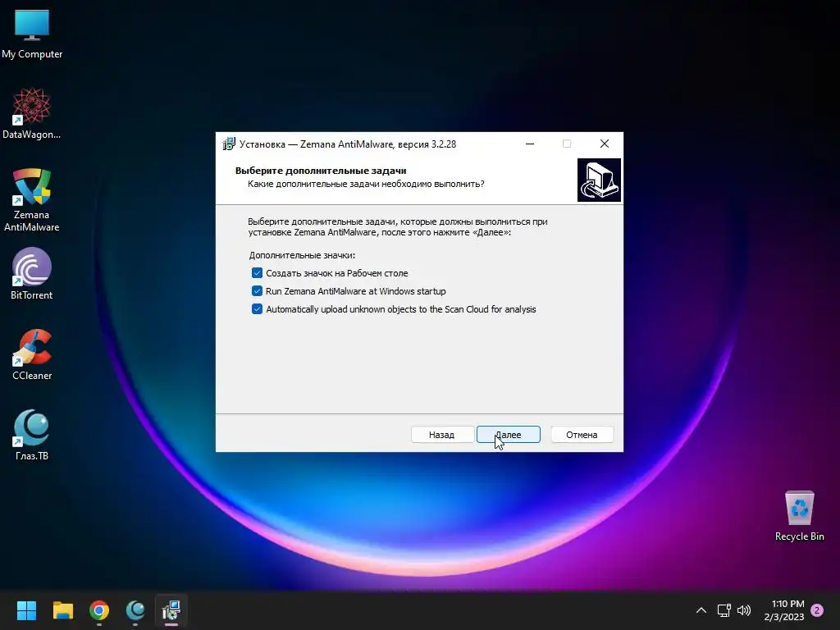Open File Explorer from taskbar
Screen dimensions: 840x630
[62, 610]
